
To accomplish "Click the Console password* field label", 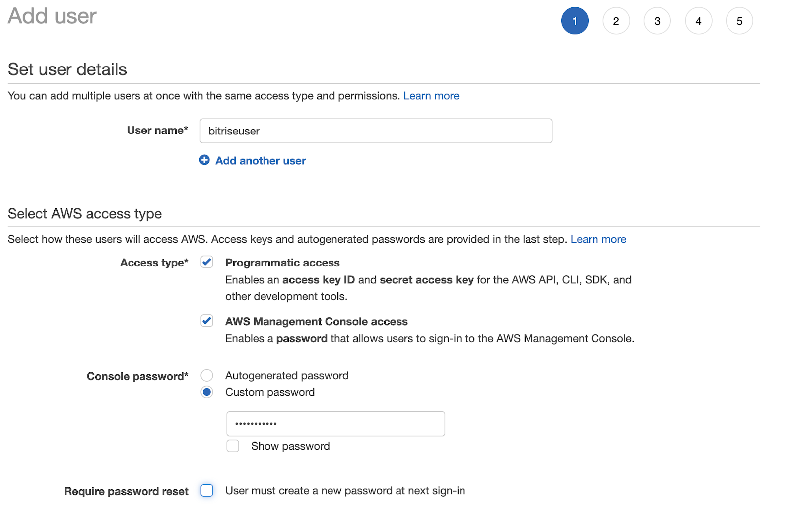I will click(137, 376).
